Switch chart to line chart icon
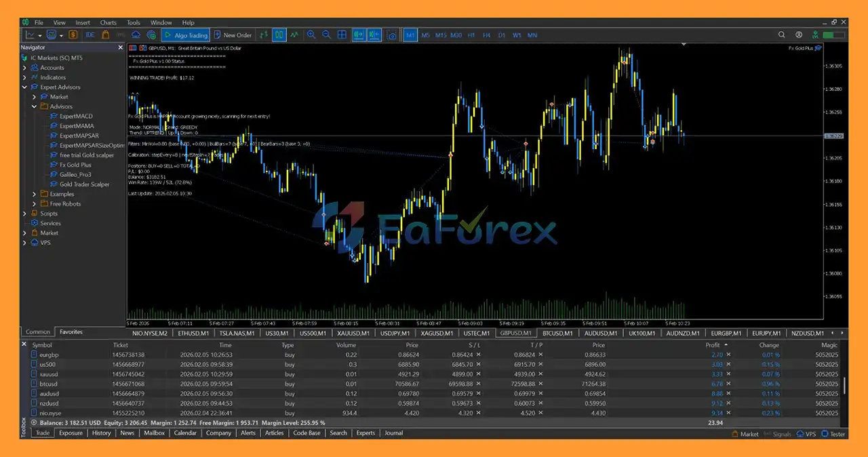The width and height of the screenshot is (868, 457). (x=294, y=35)
